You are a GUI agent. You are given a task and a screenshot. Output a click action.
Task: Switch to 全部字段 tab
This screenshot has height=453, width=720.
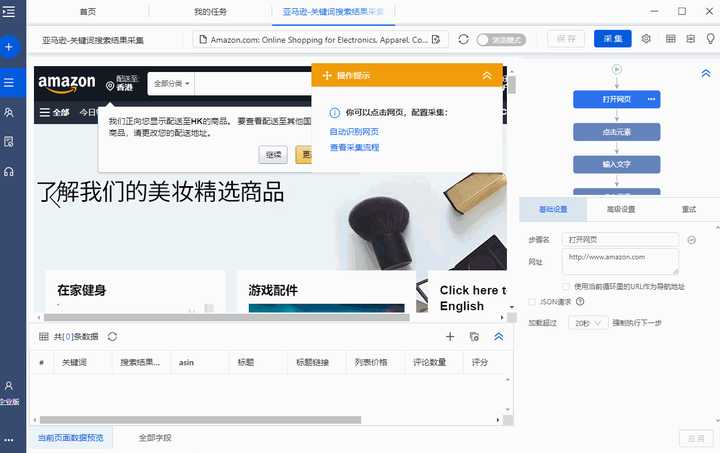coord(155,438)
